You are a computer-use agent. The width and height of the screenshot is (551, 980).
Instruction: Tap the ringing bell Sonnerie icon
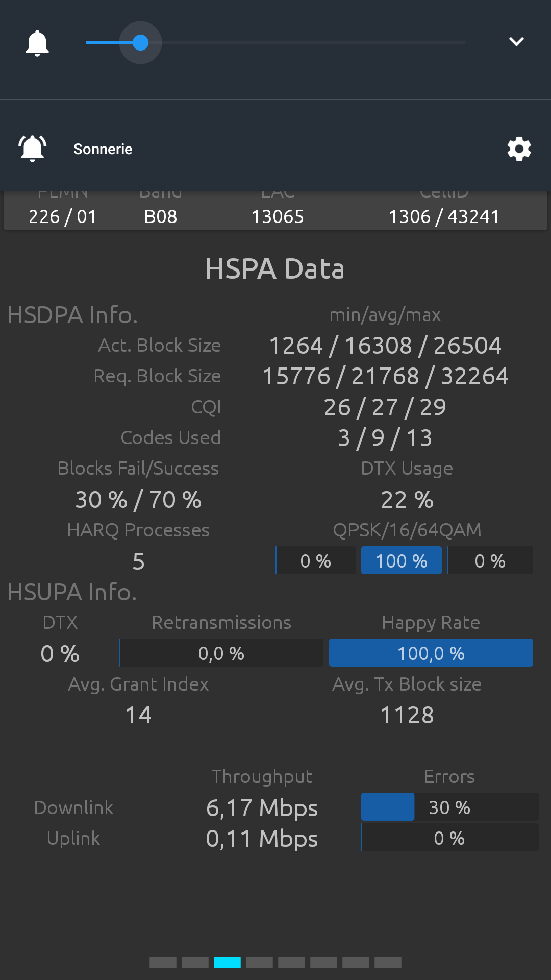pos(33,149)
